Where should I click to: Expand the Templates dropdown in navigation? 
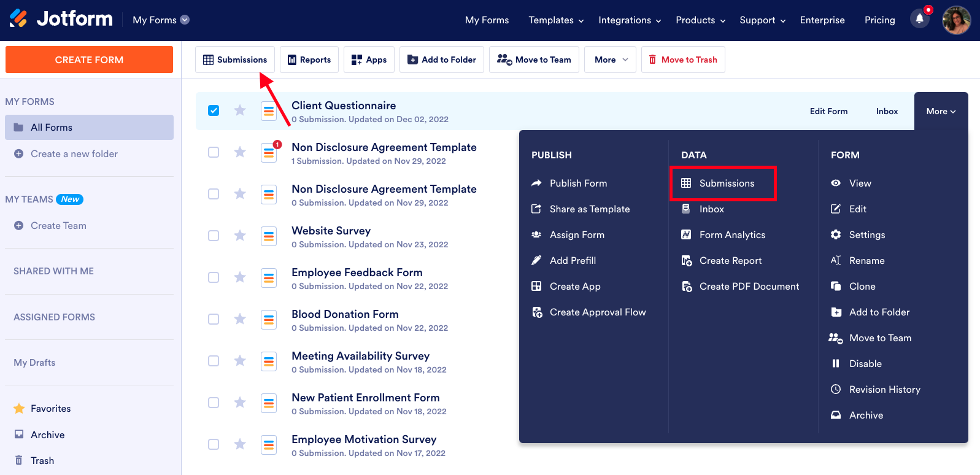click(x=556, y=20)
